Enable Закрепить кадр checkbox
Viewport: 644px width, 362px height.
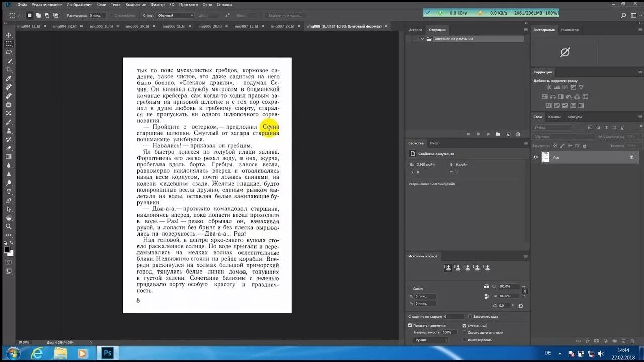point(470,317)
